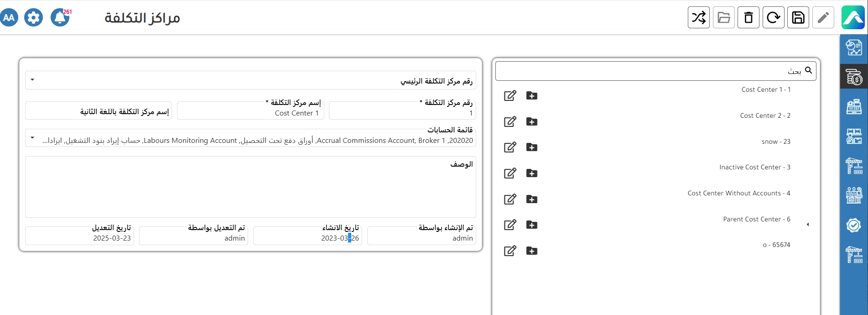
Task: Open the notifications bell icon
Action: point(60,18)
